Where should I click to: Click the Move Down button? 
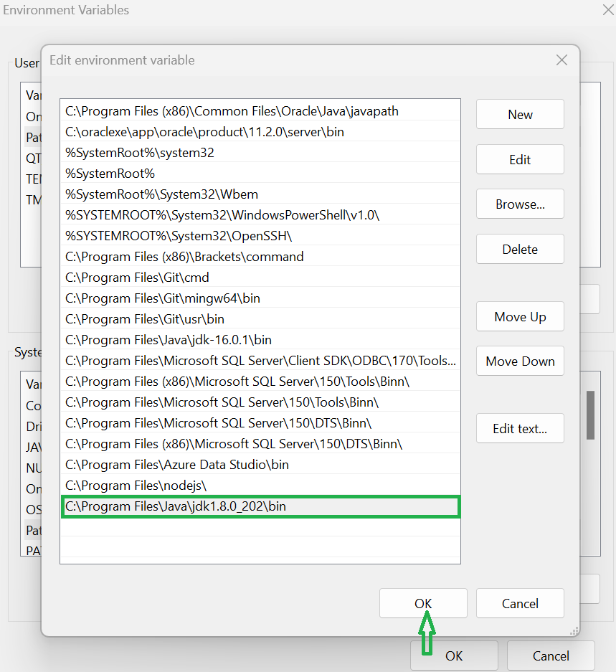[520, 361]
